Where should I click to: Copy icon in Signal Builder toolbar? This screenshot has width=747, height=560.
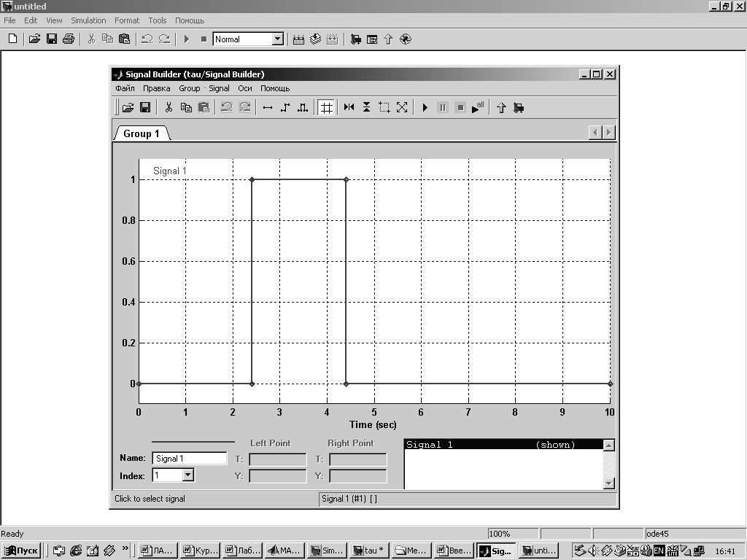coord(186,108)
